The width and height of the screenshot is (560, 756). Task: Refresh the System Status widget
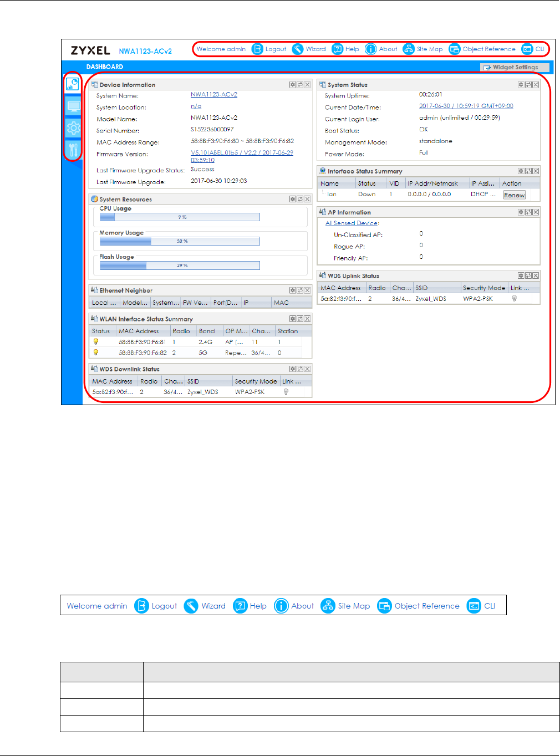pos(528,85)
